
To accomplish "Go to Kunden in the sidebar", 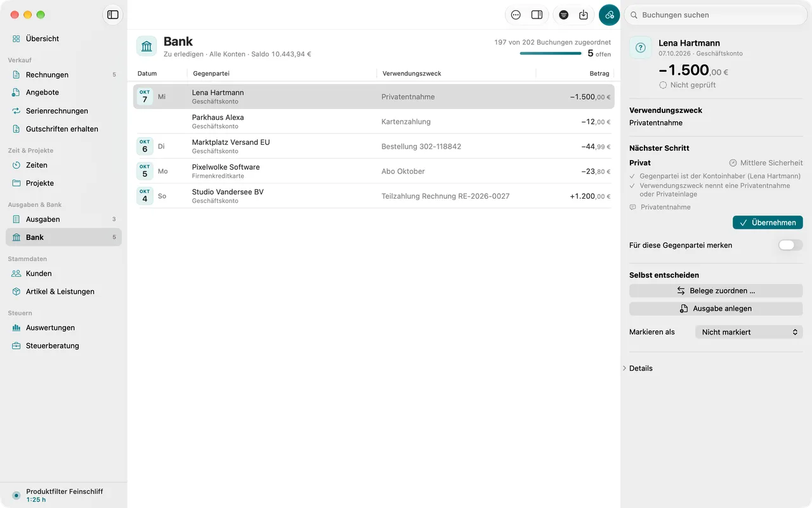I will (63, 274).
